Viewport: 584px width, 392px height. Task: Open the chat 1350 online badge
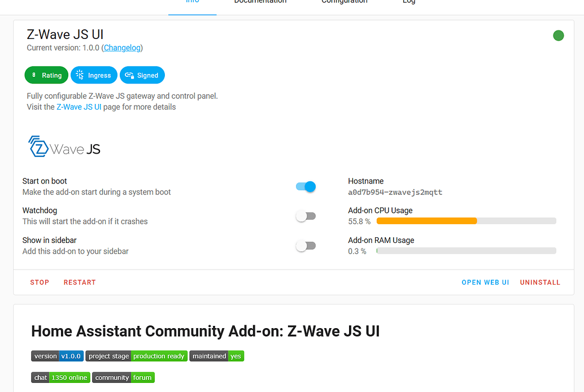coord(60,377)
